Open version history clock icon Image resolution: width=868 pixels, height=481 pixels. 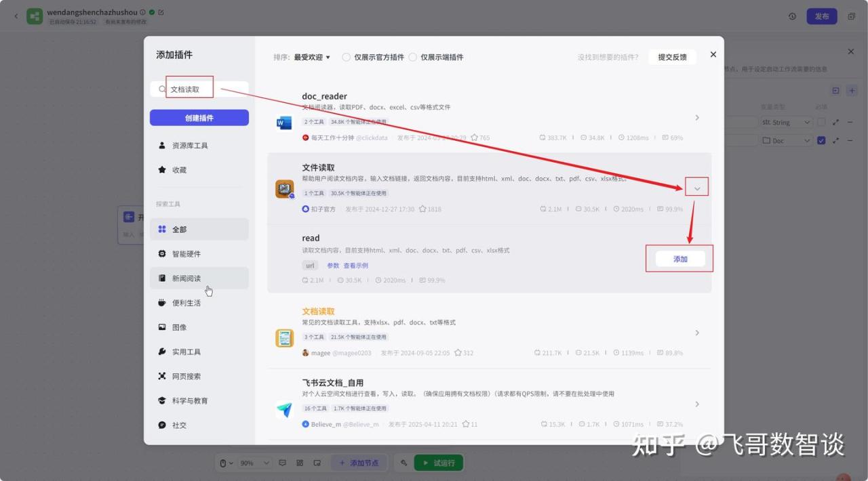pos(792,16)
